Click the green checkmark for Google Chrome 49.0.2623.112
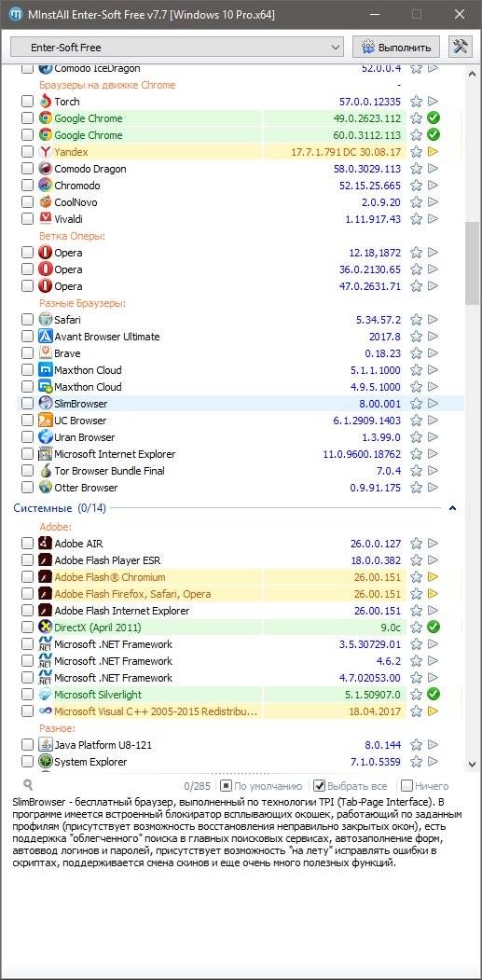 click(434, 118)
